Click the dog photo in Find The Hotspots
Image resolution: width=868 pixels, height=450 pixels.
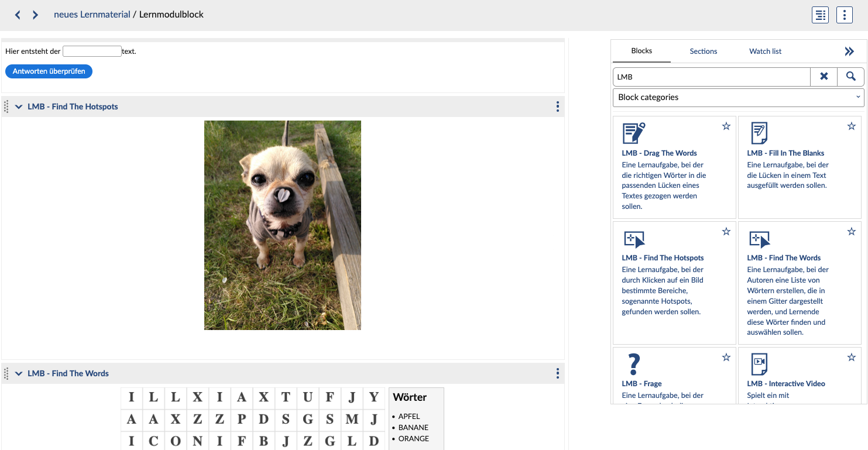[x=283, y=225]
